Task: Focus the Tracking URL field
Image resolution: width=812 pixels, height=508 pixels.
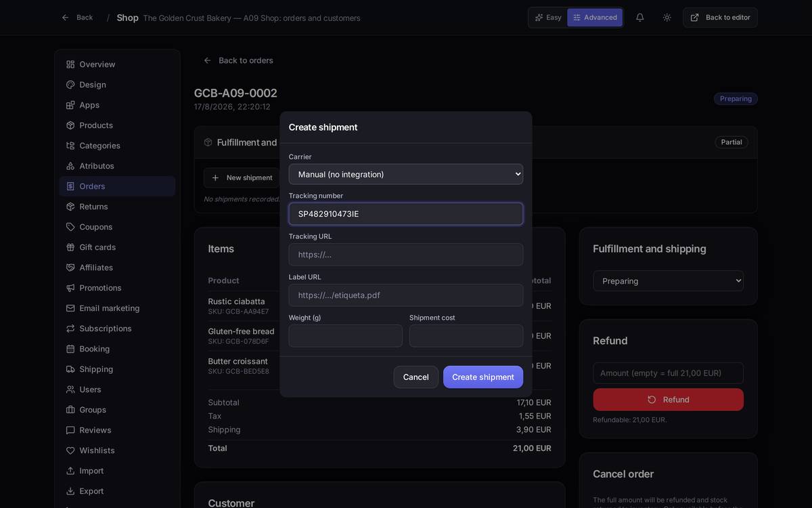Action: pos(406,255)
